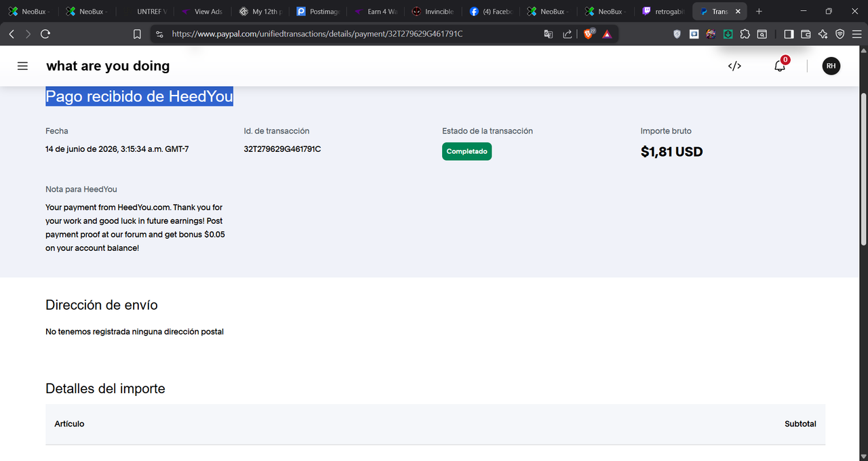Click the gray shield extension icon

click(x=677, y=34)
